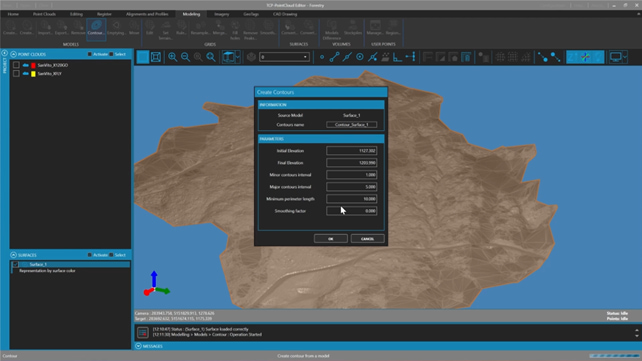Toggle Select checkbox in Surfaces header
The height and width of the screenshot is (361, 642).
click(111, 255)
